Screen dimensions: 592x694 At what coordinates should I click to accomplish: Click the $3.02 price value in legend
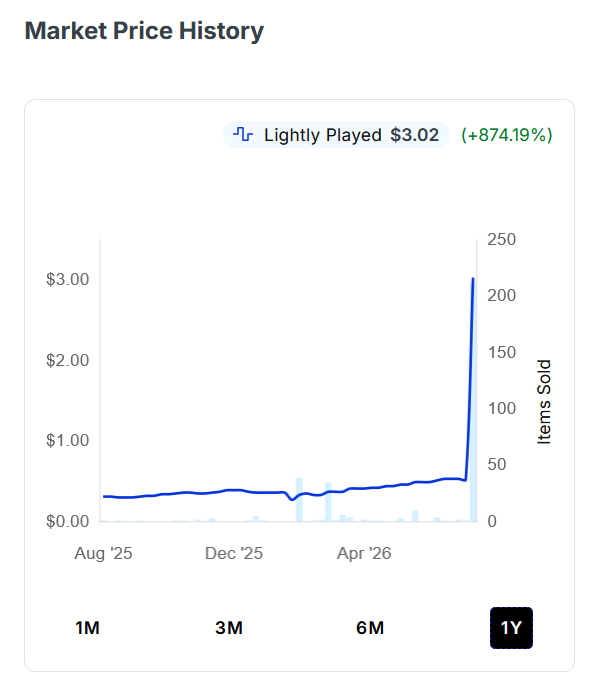tap(415, 135)
